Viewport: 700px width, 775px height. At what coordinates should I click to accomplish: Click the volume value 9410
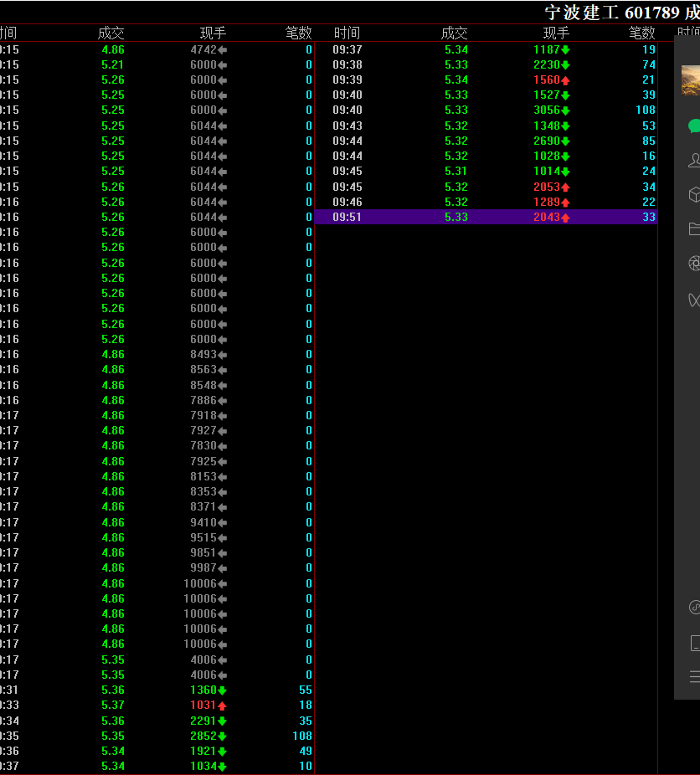[203, 522]
